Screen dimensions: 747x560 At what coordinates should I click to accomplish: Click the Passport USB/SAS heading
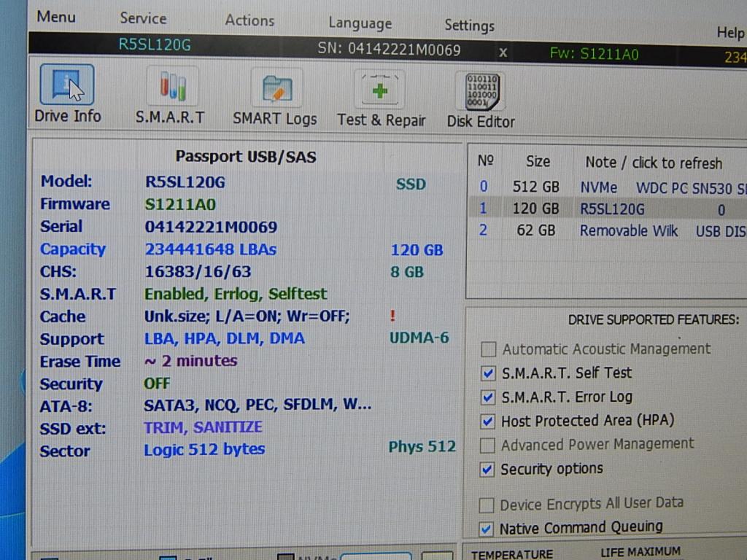point(246,157)
